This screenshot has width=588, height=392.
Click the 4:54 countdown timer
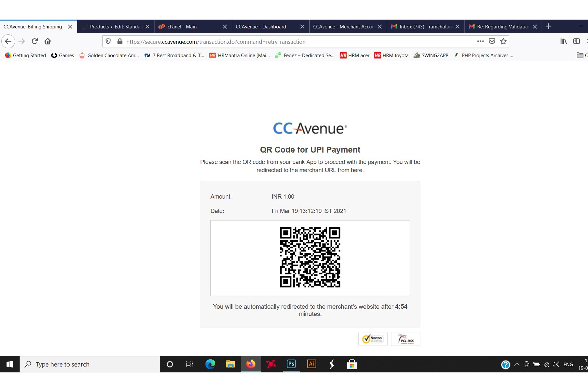pos(401,307)
